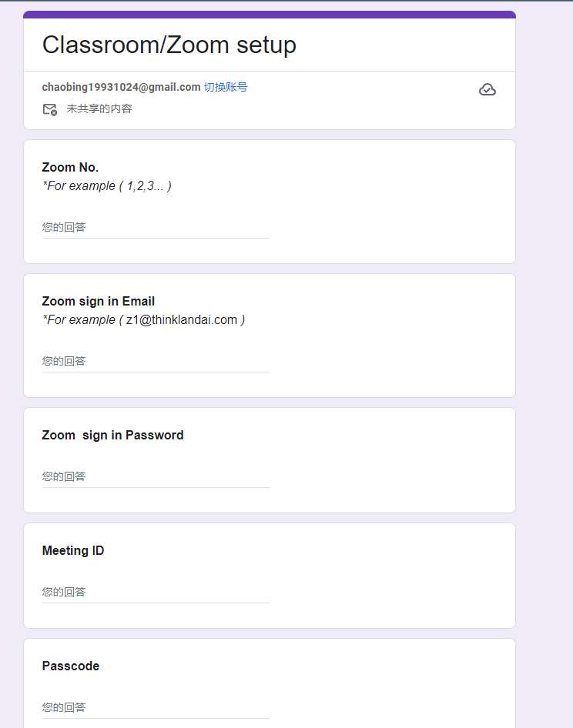Screen dimensions: 573x728
Task: Click the 切换账号 switch account link
Action: pos(226,87)
